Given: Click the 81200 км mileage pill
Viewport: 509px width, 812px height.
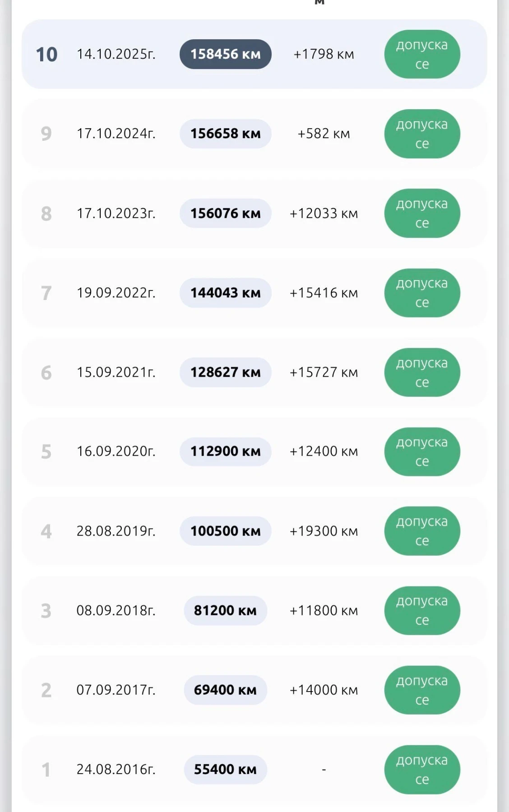Looking at the screenshot, I should pyautogui.click(x=226, y=610).
